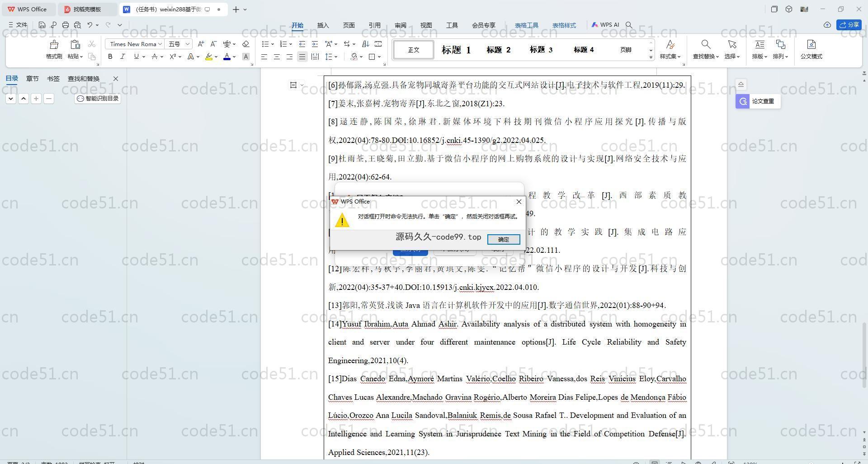
Task: Increase font size with A+ icon
Action: 201,44
